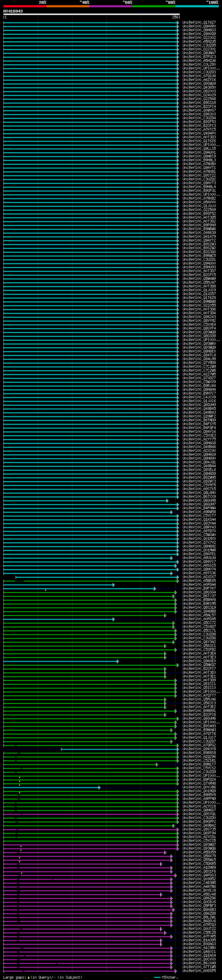Open hit UniRef100_Q9LLS5
Viewport: 222px width, 980px height.
[199, 149]
